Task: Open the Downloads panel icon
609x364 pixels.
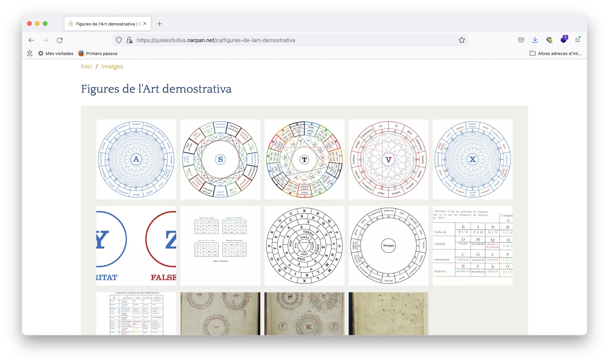Action: (535, 40)
